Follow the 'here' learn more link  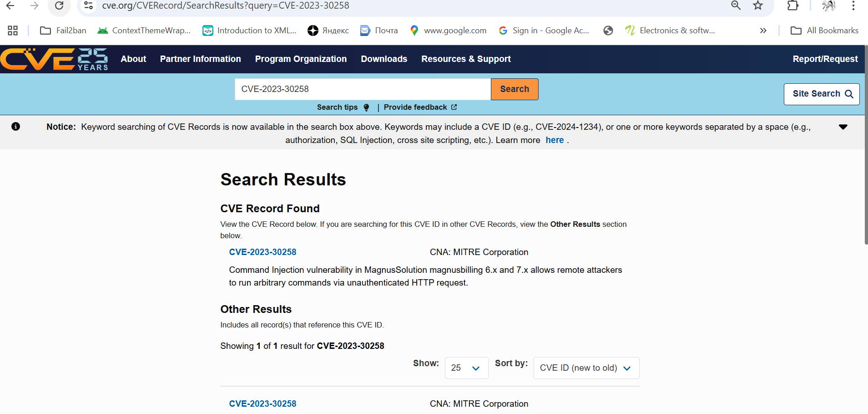(x=555, y=140)
